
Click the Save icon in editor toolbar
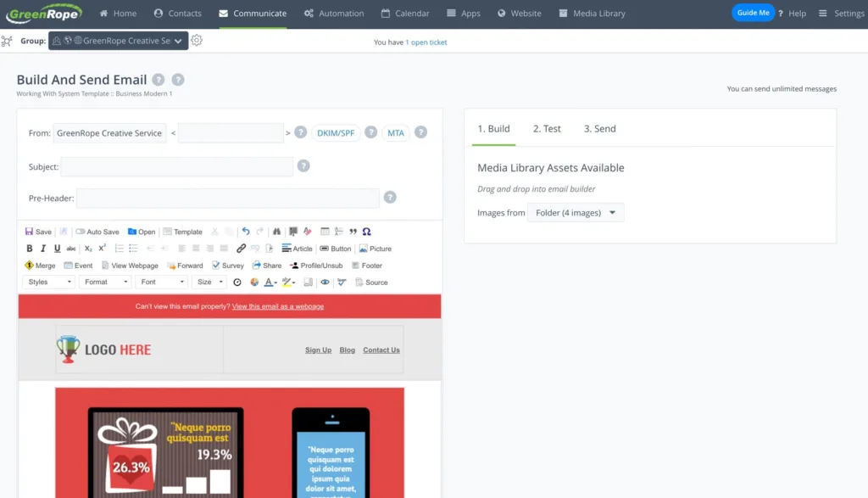38,232
